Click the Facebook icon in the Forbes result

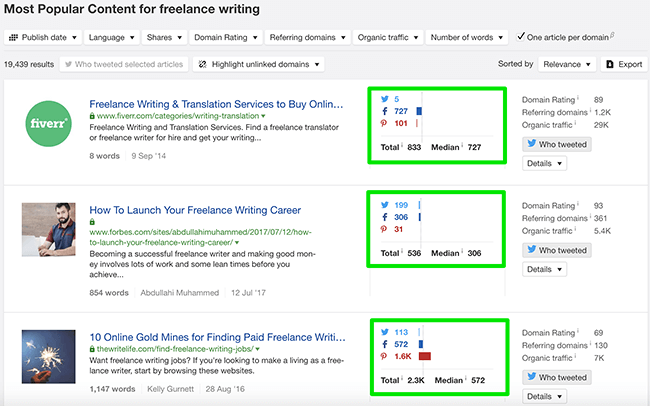point(385,217)
